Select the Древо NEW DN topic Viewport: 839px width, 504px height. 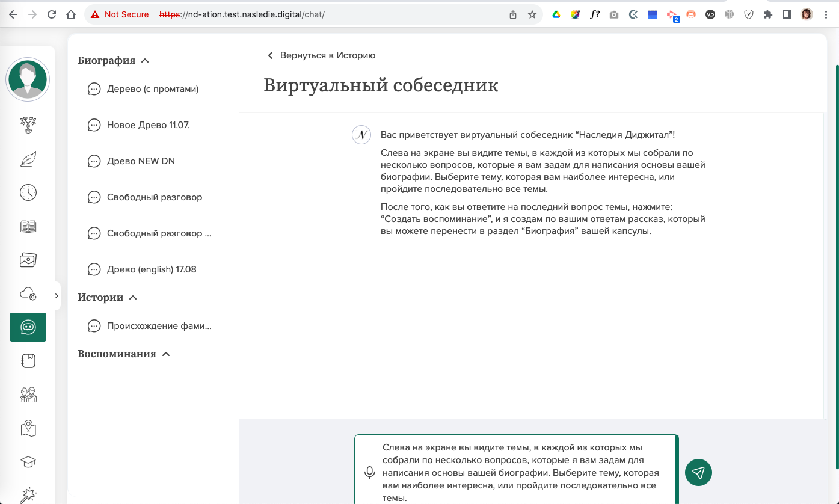click(x=141, y=161)
